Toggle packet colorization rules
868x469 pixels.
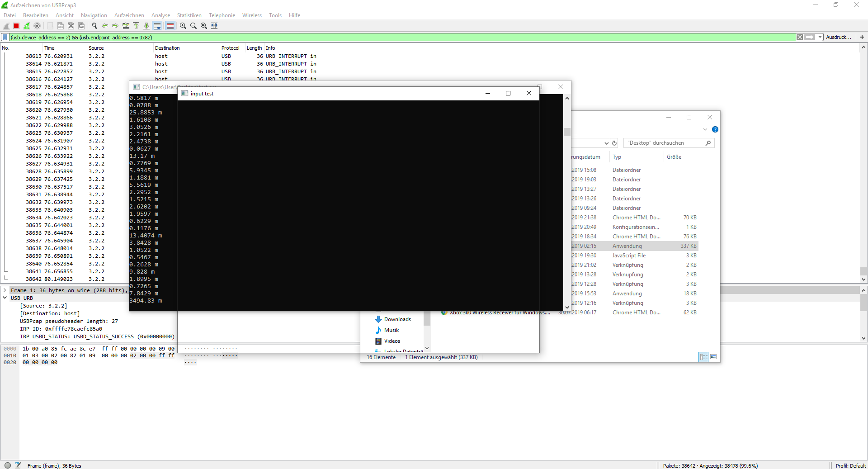pyautogui.click(x=170, y=26)
